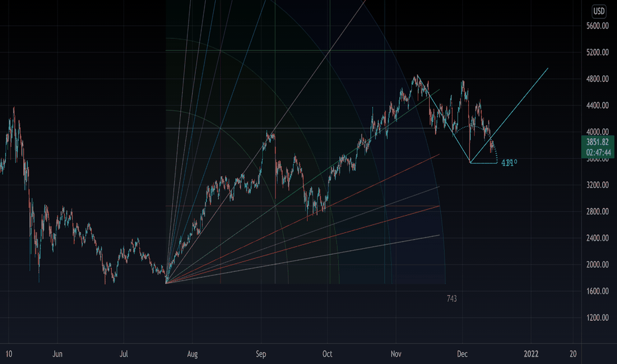Click the Nov label on time axis
The width and height of the screenshot is (617, 364).
[x=396, y=354]
